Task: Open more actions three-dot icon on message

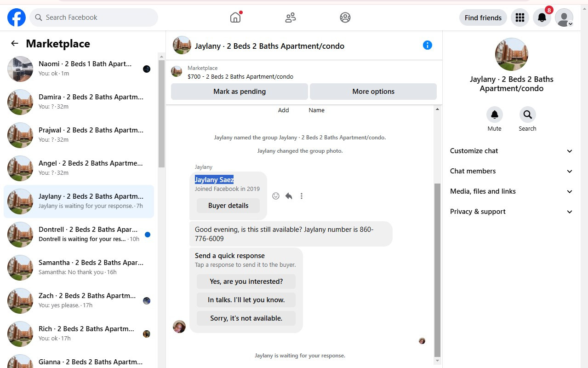Action: coord(302,196)
